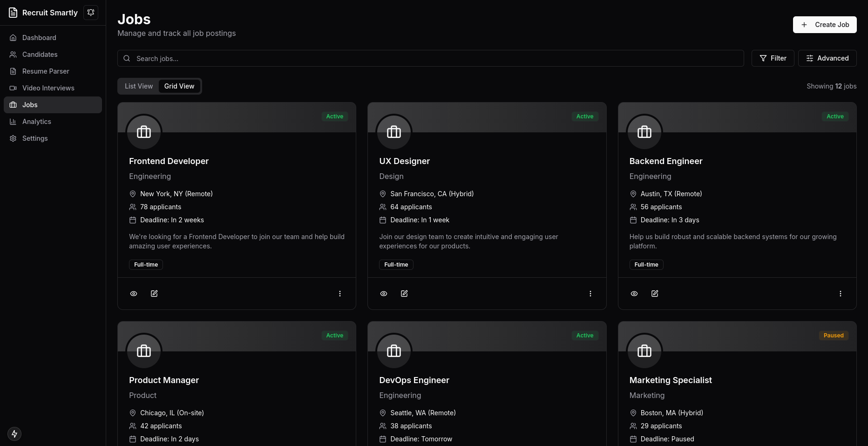The height and width of the screenshot is (446, 868).
Task: Click "56 applicants" text
Action: pyautogui.click(x=661, y=207)
